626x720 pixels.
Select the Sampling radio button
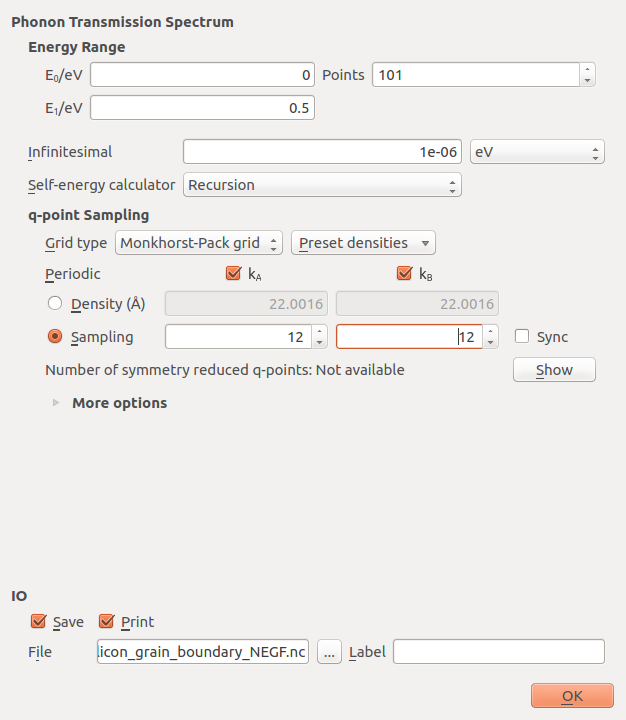click(55, 337)
